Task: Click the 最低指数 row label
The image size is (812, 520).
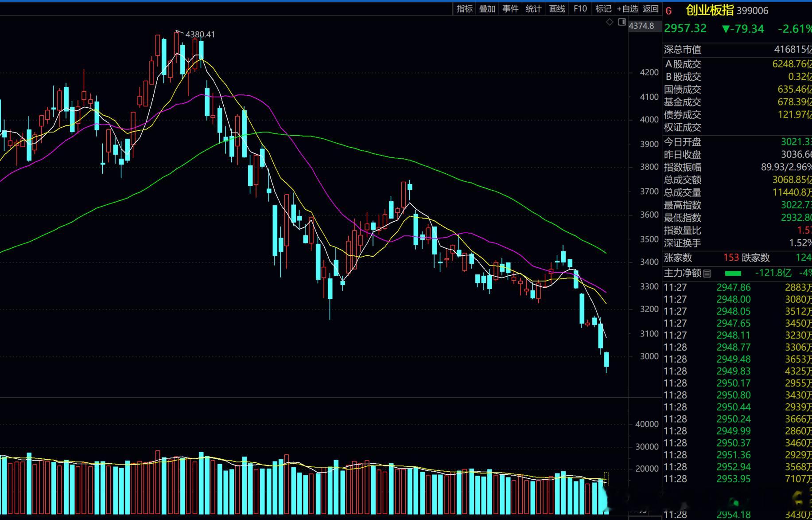Action: [683, 218]
